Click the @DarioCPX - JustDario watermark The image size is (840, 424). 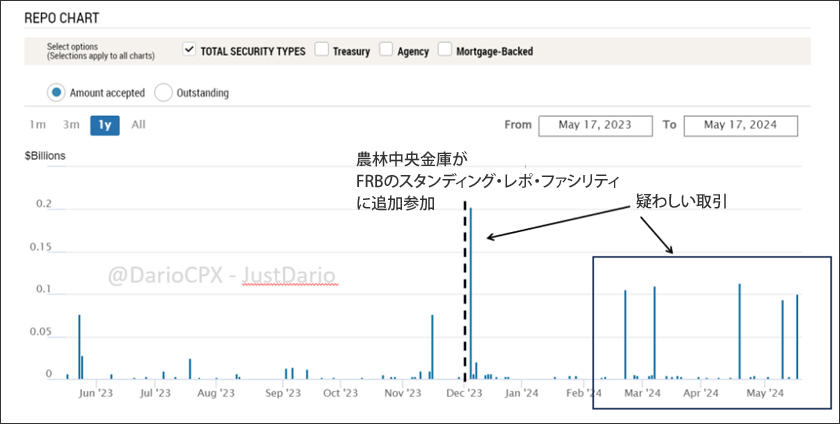pyautogui.click(x=224, y=274)
